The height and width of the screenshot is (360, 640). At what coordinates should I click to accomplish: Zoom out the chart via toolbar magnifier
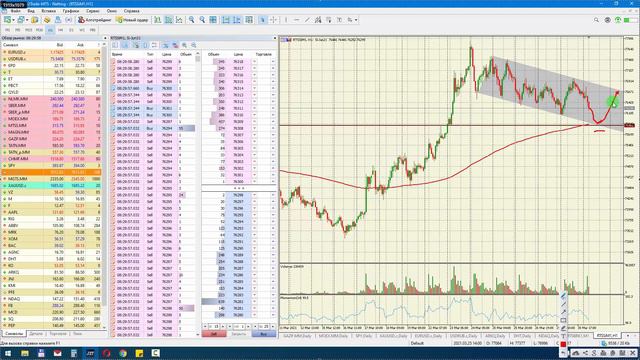coord(202,20)
